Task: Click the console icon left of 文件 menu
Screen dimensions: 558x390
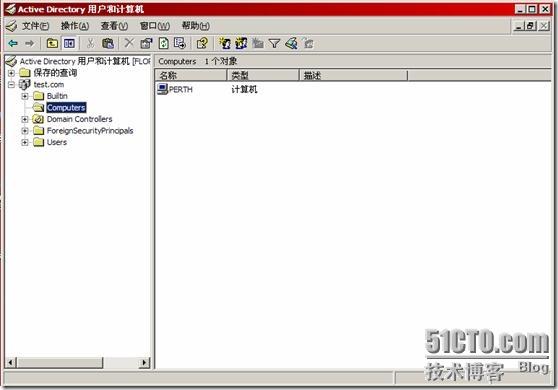Action: (x=12, y=26)
